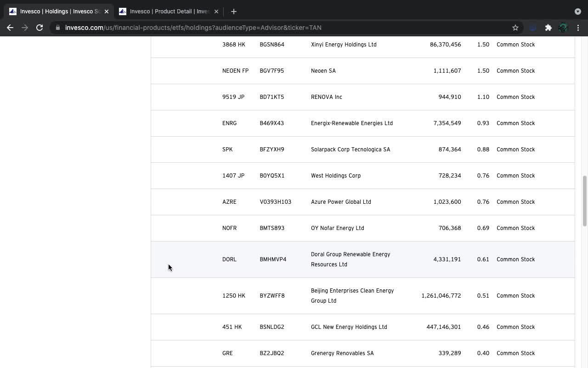This screenshot has height=368, width=588.
Task: Click identifier BGSN864
Action: click(x=272, y=45)
